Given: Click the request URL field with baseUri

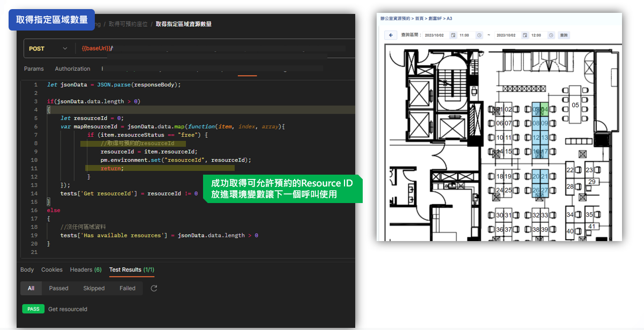Looking at the screenshot, I should coord(214,49).
